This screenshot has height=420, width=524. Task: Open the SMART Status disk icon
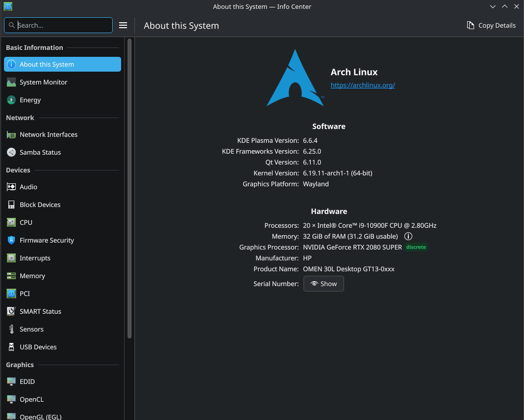pos(11,311)
